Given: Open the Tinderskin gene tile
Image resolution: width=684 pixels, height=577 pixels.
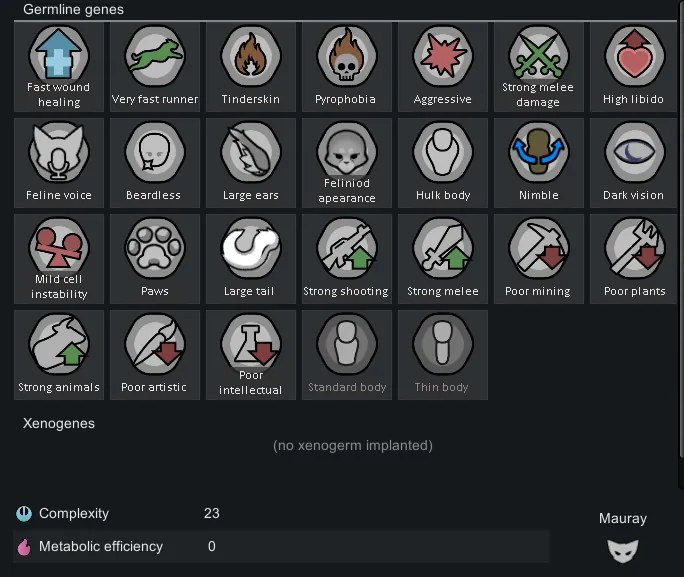Looking at the screenshot, I should click(251, 67).
